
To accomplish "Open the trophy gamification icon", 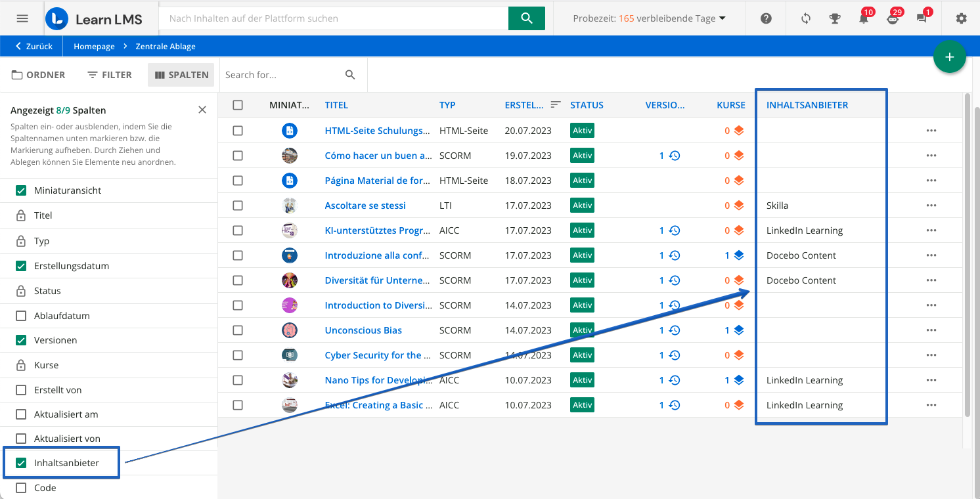I will pos(835,18).
